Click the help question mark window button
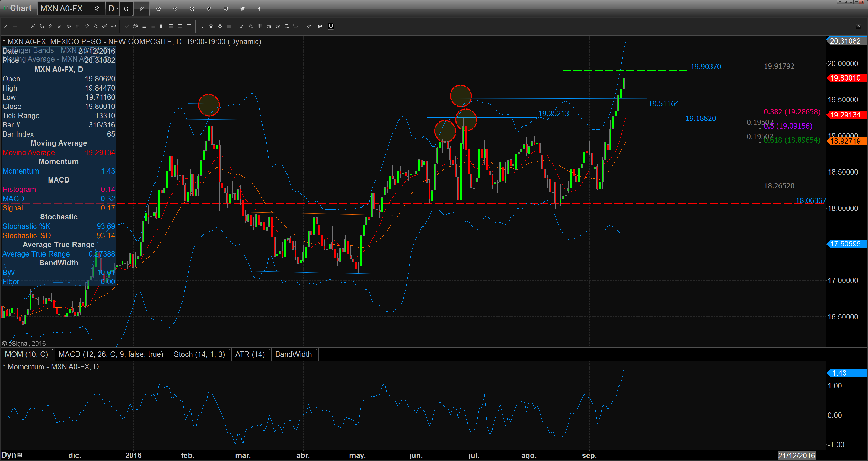The width and height of the screenshot is (868, 461). [x=840, y=2]
